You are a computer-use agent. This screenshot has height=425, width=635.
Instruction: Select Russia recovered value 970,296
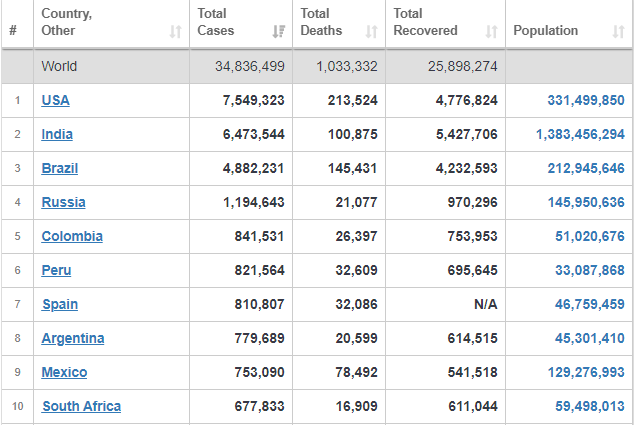click(472, 202)
